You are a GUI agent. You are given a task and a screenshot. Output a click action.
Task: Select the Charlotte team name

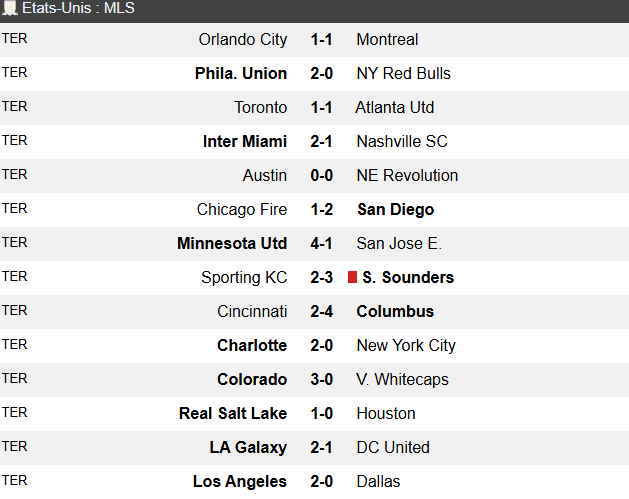point(252,346)
